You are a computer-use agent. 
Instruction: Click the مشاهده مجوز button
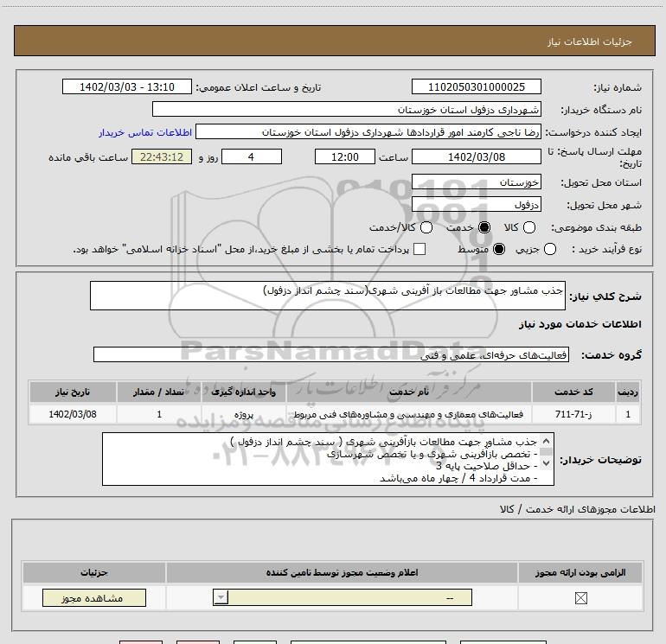(x=94, y=598)
